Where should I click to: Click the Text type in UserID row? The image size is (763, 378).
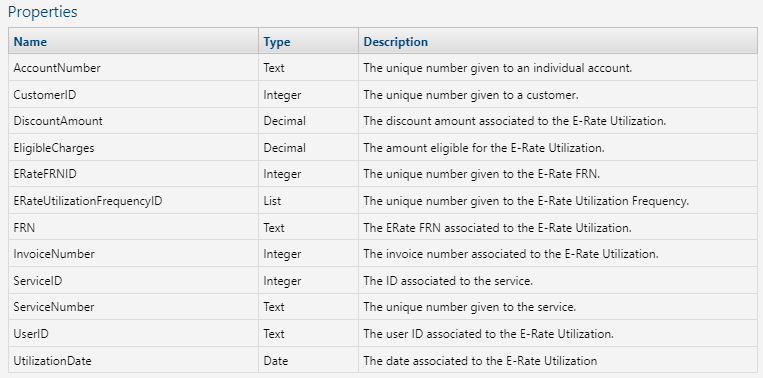point(274,334)
